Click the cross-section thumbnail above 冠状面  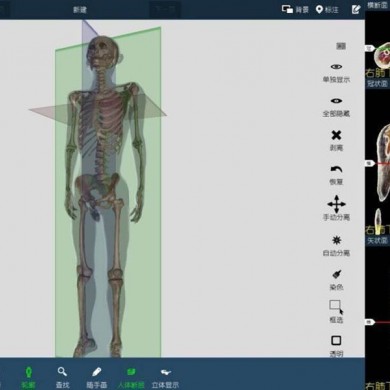pos(382,56)
